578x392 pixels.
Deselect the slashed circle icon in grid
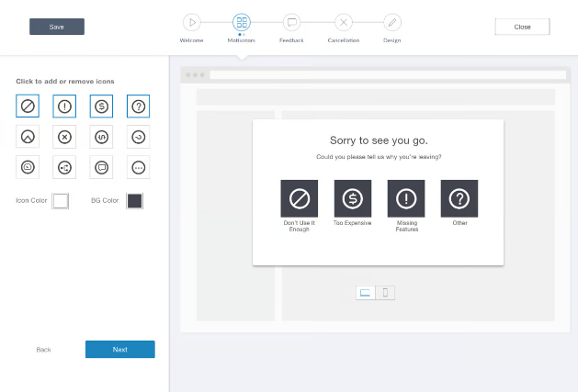point(28,106)
